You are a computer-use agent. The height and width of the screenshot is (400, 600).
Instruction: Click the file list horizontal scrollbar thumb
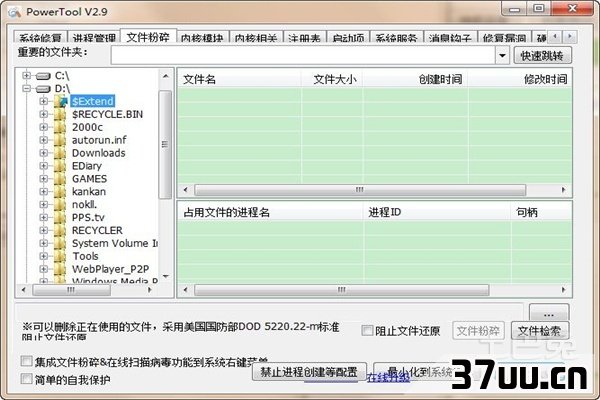click(x=360, y=190)
